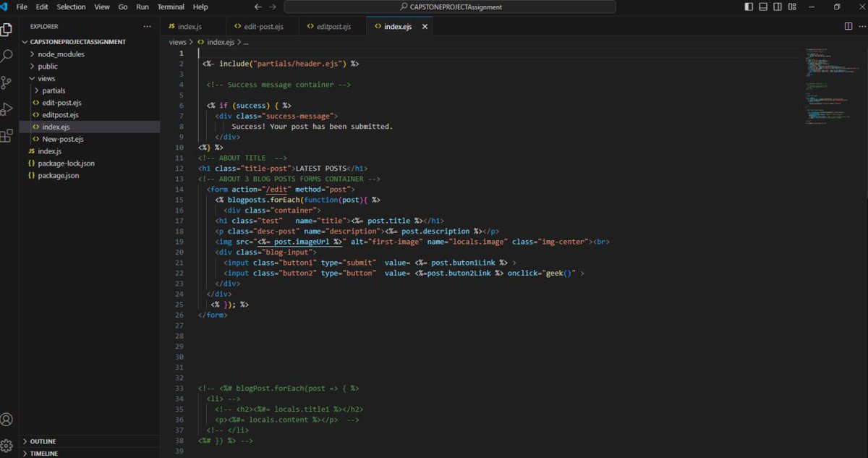
Task: Close the active index.ejs tab
Action: 425,26
